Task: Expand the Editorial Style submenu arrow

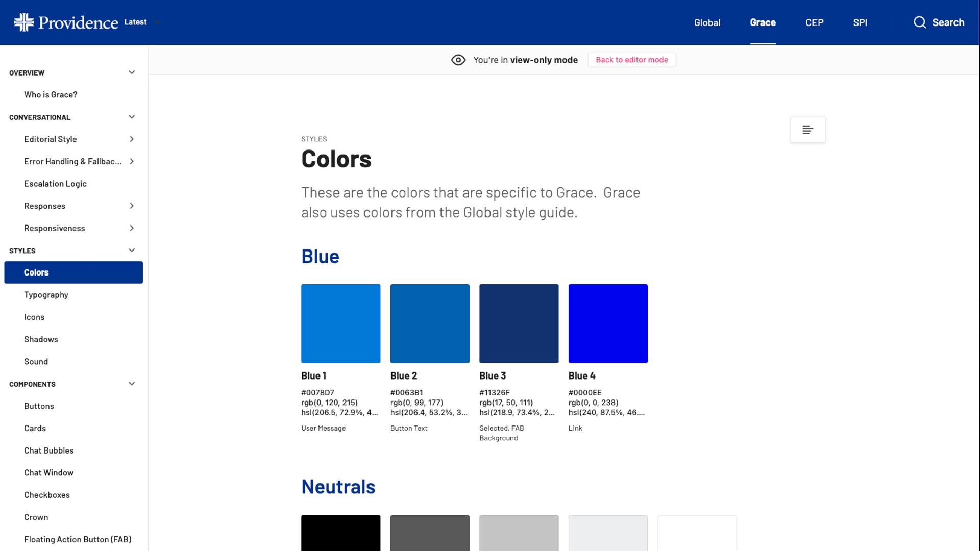Action: (x=132, y=139)
